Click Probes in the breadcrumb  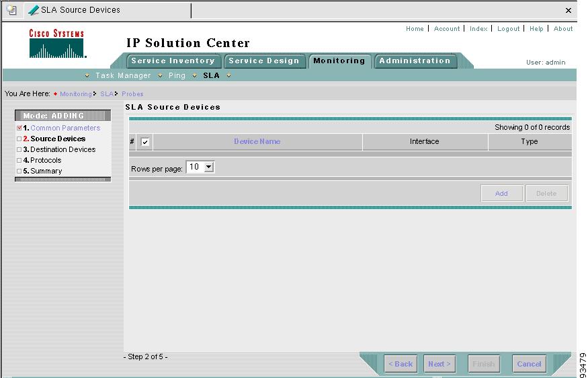[x=132, y=94]
